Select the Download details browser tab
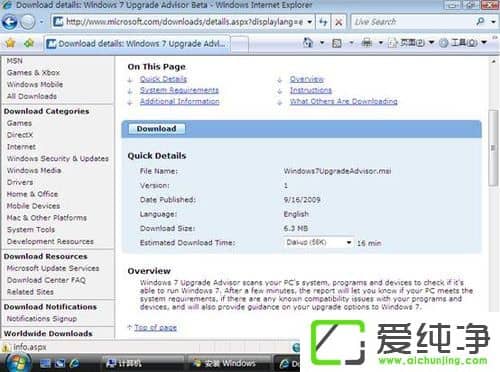 137,44
